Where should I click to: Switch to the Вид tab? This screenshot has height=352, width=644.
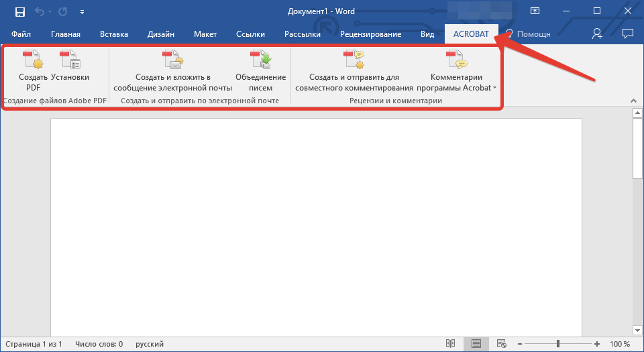click(427, 34)
